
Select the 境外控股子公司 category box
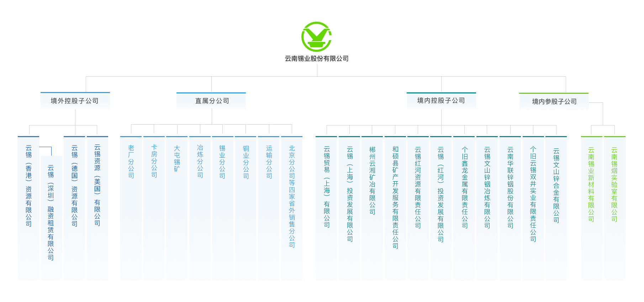75,101
